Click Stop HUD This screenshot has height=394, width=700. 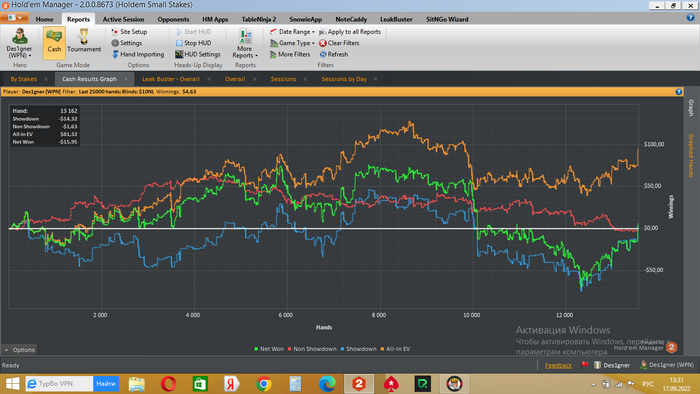click(193, 43)
